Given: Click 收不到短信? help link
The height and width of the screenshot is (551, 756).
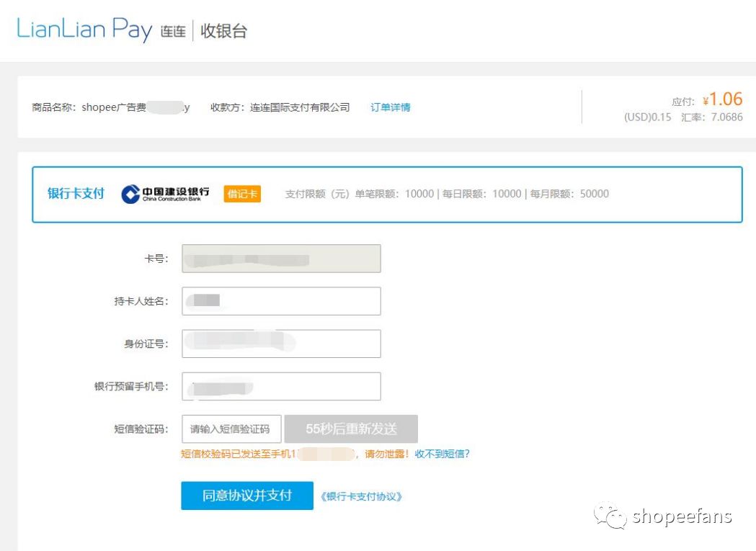Looking at the screenshot, I should [442, 455].
